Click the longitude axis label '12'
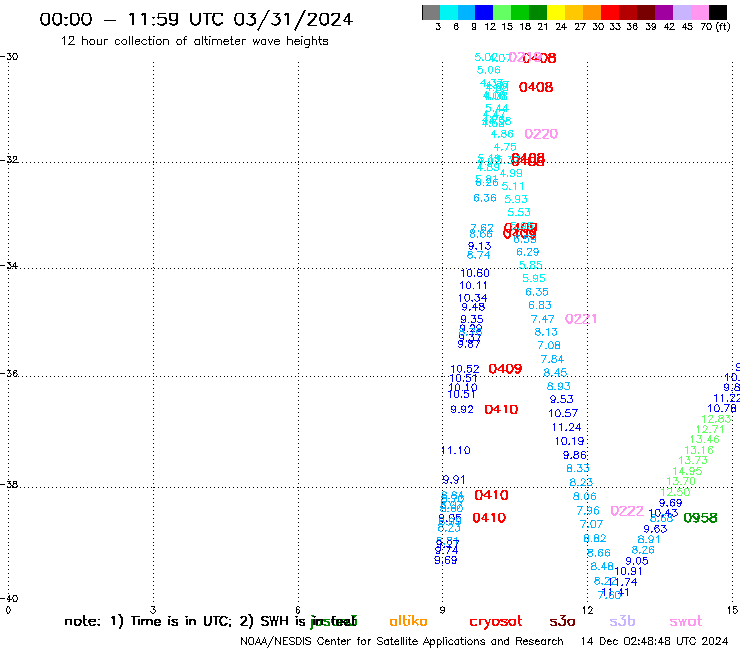This screenshot has width=740, height=650. coord(587,610)
